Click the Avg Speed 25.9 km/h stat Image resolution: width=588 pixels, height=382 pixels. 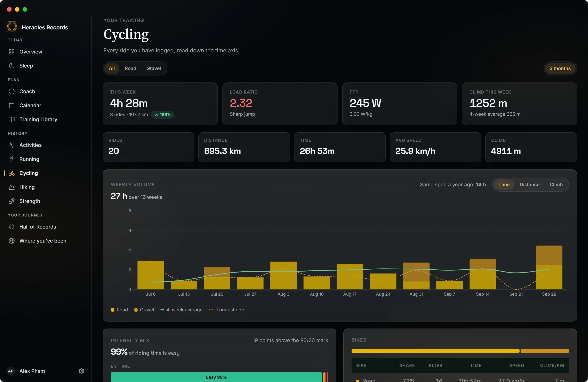click(435, 147)
